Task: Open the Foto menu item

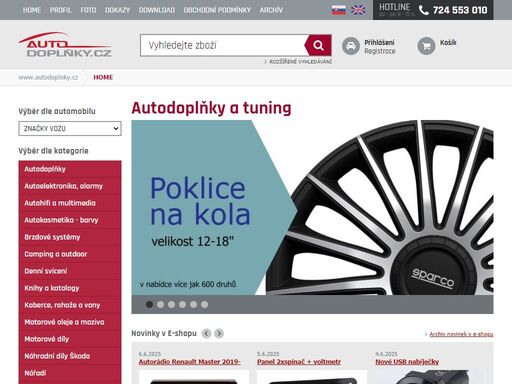Action: (88, 10)
